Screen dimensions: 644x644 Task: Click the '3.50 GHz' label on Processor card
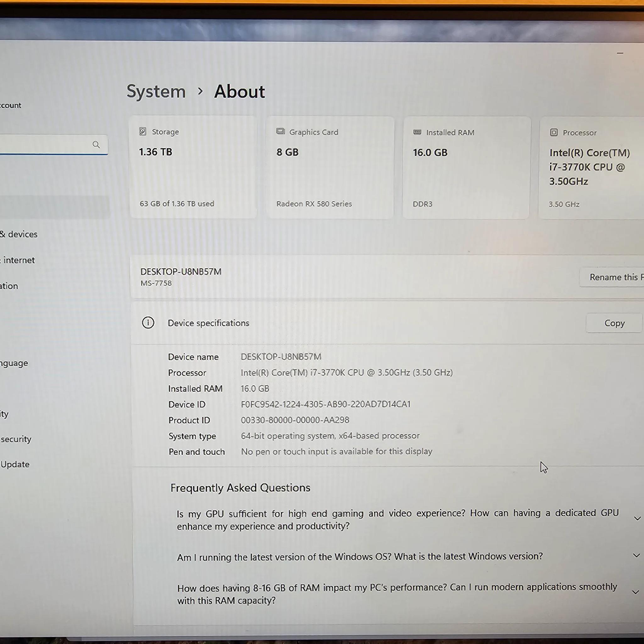click(x=564, y=204)
